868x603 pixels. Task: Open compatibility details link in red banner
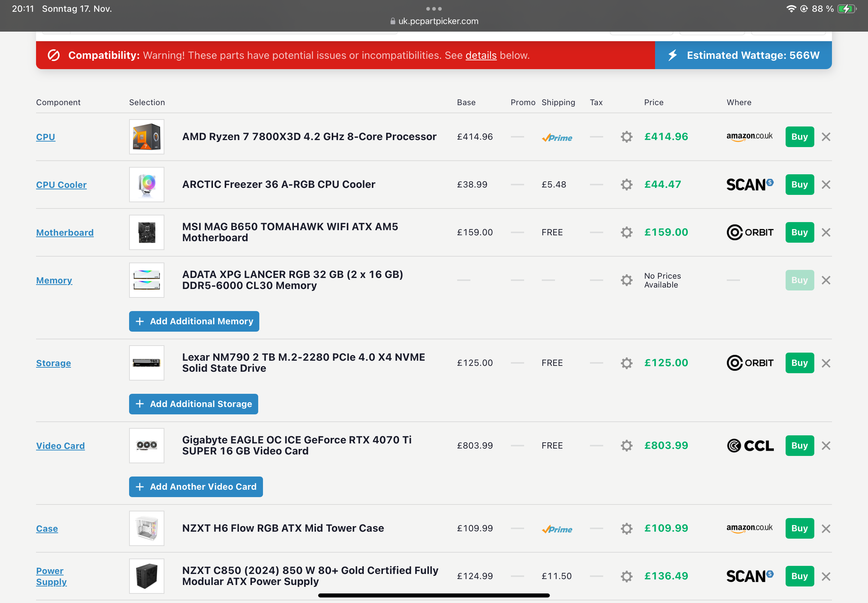pos(481,55)
